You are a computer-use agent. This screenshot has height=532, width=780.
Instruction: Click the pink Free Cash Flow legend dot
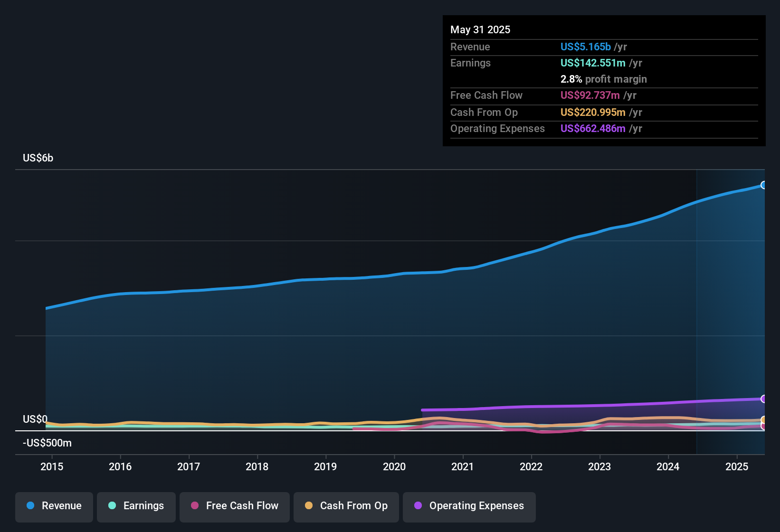195,505
